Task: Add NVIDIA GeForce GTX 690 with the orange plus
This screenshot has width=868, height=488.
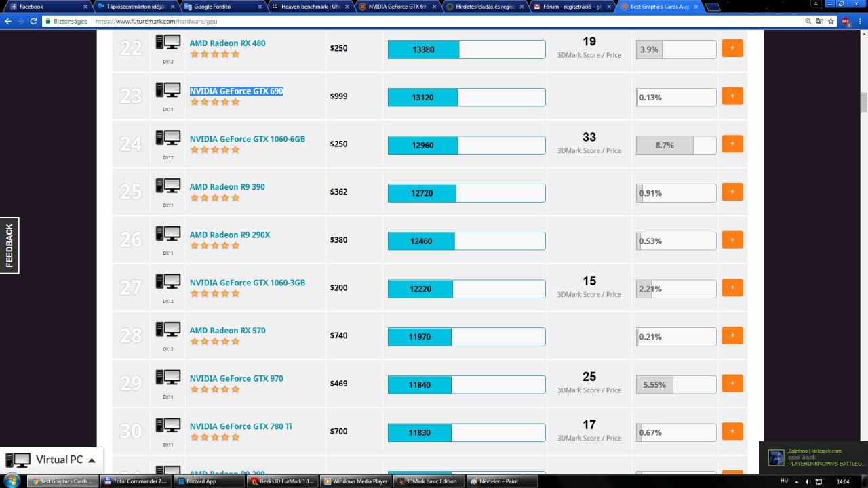Action: (732, 96)
